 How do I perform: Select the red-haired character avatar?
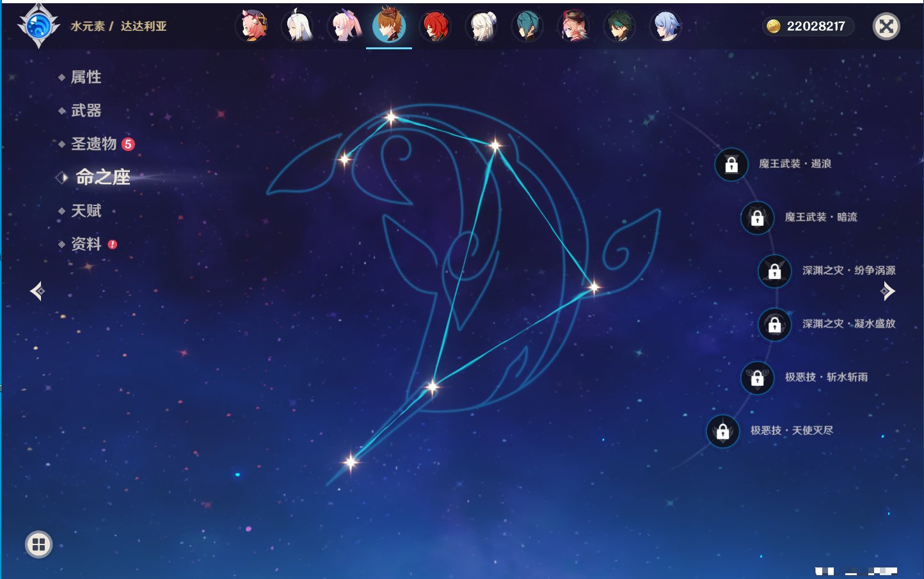click(436, 26)
